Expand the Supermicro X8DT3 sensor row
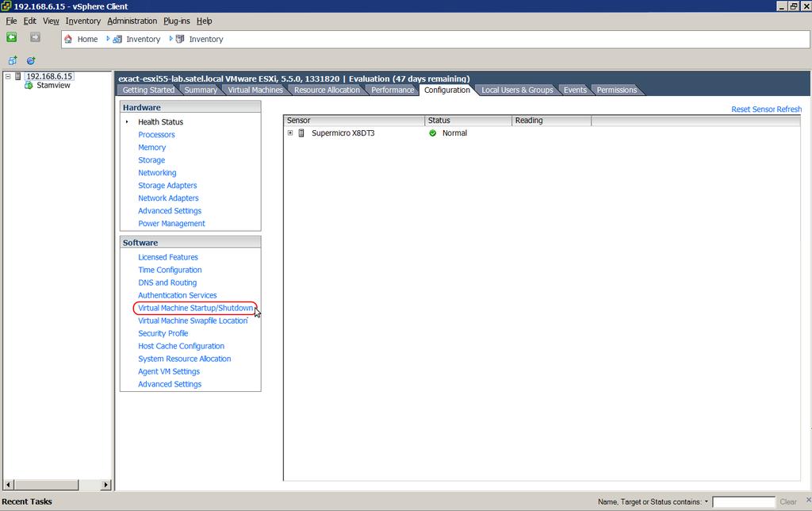This screenshot has width=812, height=511. 290,133
